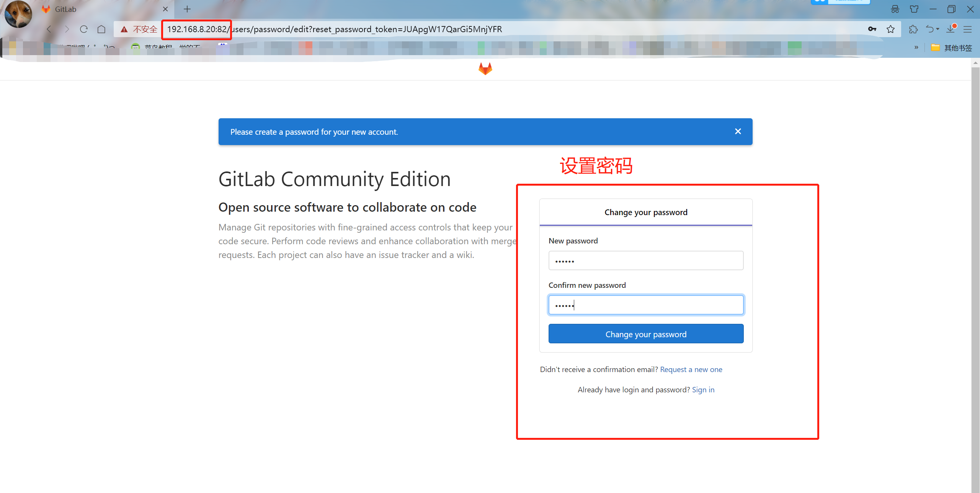Screen dimensions: 980x493
Task: Reload the page with refresh icon
Action: (x=84, y=29)
